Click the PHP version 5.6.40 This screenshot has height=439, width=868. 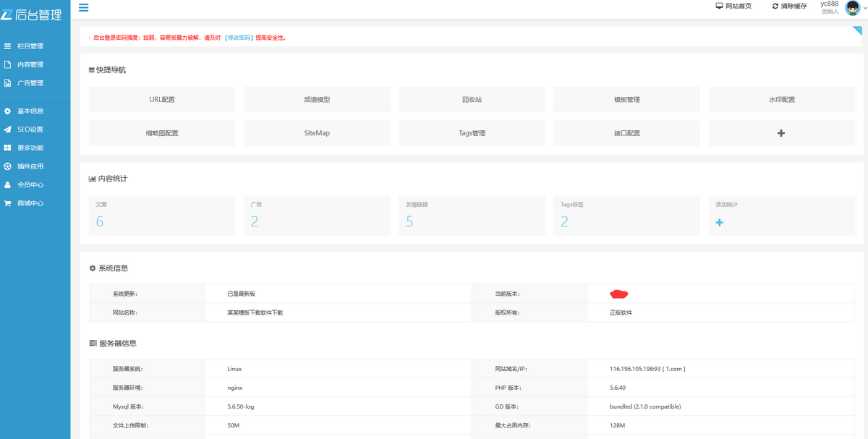pos(617,388)
